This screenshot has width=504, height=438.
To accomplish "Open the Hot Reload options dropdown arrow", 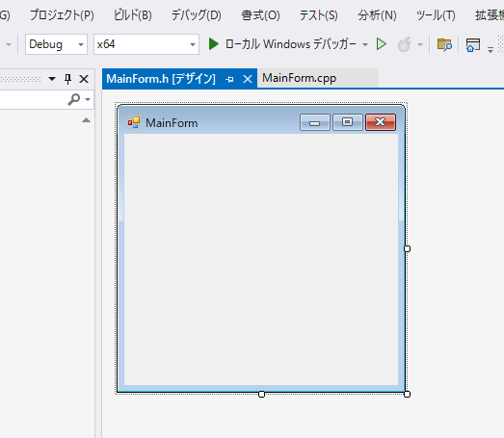I will (x=420, y=44).
